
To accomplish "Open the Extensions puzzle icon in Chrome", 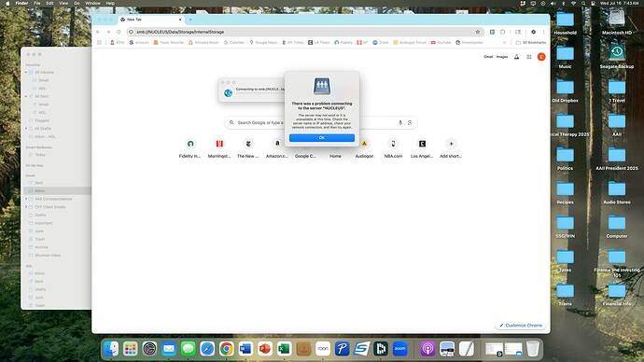I will click(x=503, y=32).
